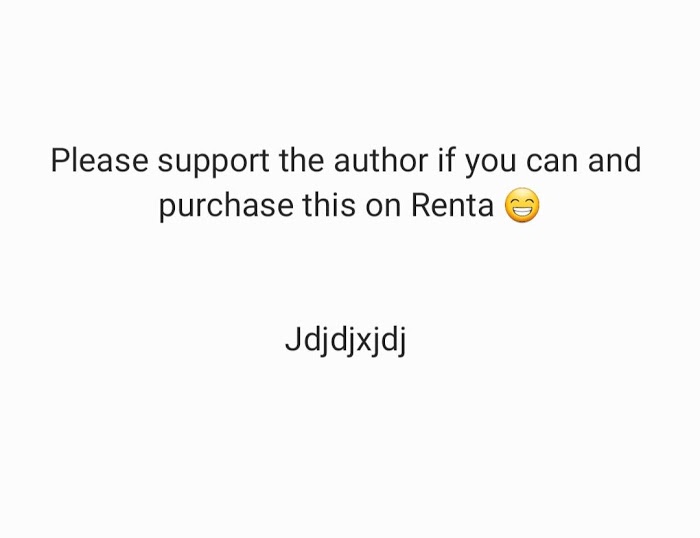Click the word "the" before author

(301, 160)
